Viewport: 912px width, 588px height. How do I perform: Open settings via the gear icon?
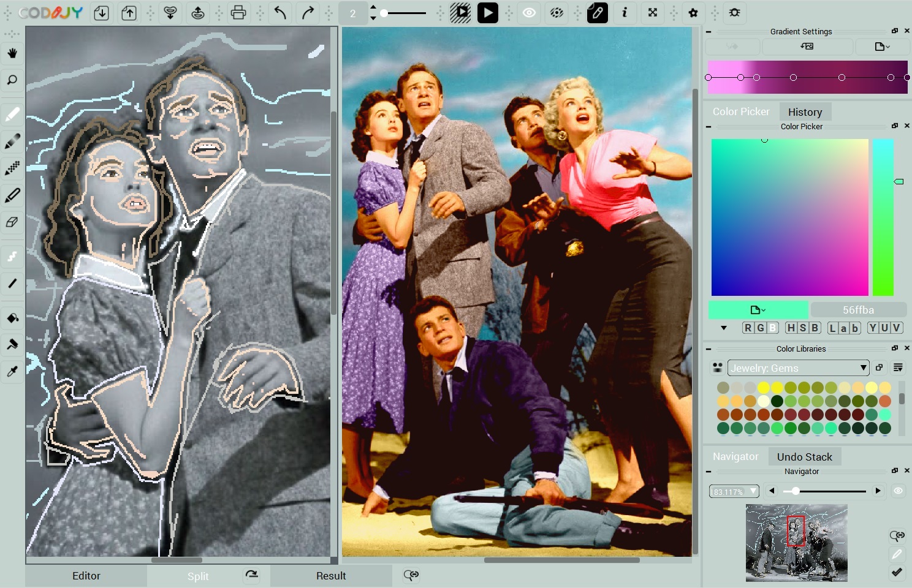(x=694, y=13)
